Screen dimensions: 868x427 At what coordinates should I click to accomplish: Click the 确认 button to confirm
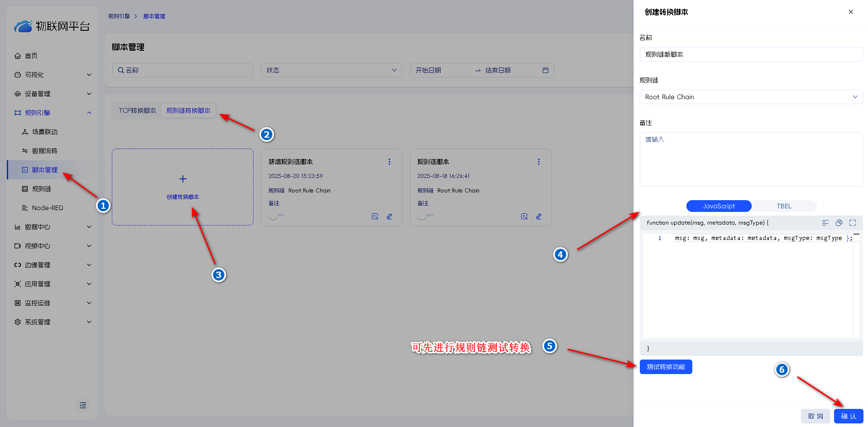coord(848,416)
